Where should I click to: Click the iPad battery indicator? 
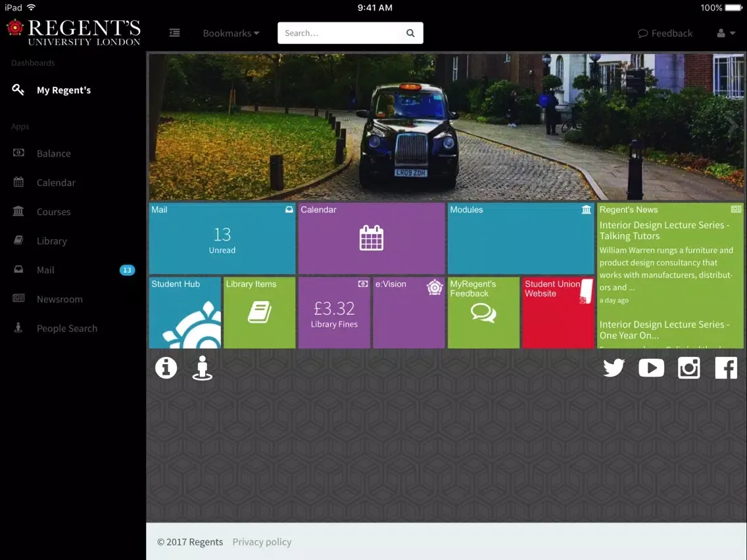(x=733, y=8)
